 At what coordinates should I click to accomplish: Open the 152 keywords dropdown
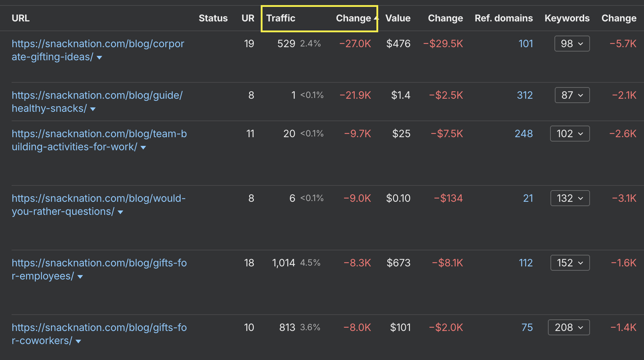point(570,263)
